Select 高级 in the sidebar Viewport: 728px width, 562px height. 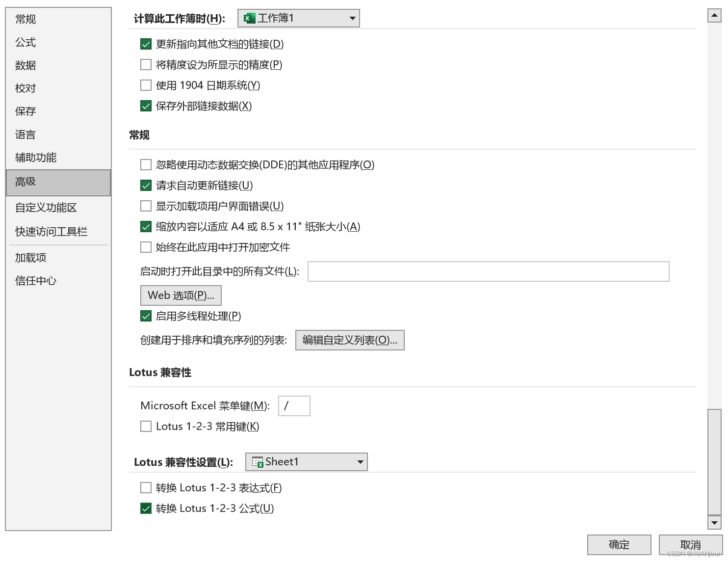tap(58, 182)
